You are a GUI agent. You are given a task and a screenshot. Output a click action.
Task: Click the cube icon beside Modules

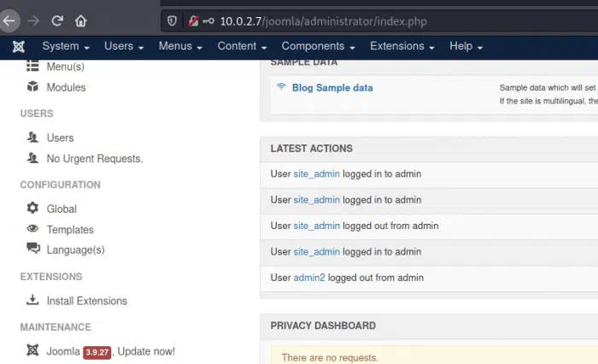point(32,86)
